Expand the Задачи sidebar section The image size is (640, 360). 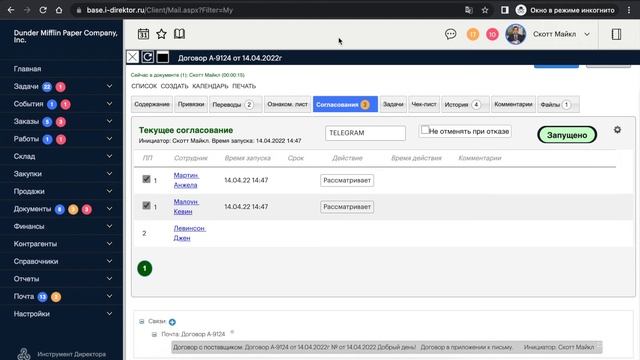(109, 86)
